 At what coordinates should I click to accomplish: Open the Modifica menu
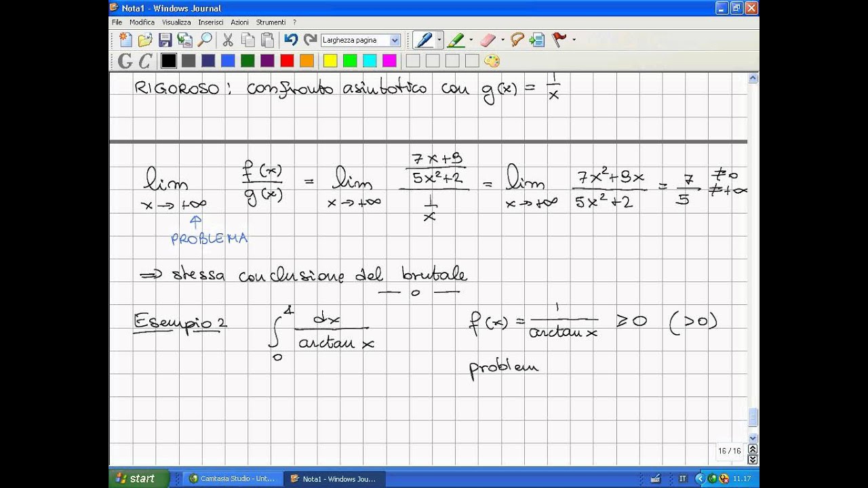pyautogui.click(x=142, y=22)
